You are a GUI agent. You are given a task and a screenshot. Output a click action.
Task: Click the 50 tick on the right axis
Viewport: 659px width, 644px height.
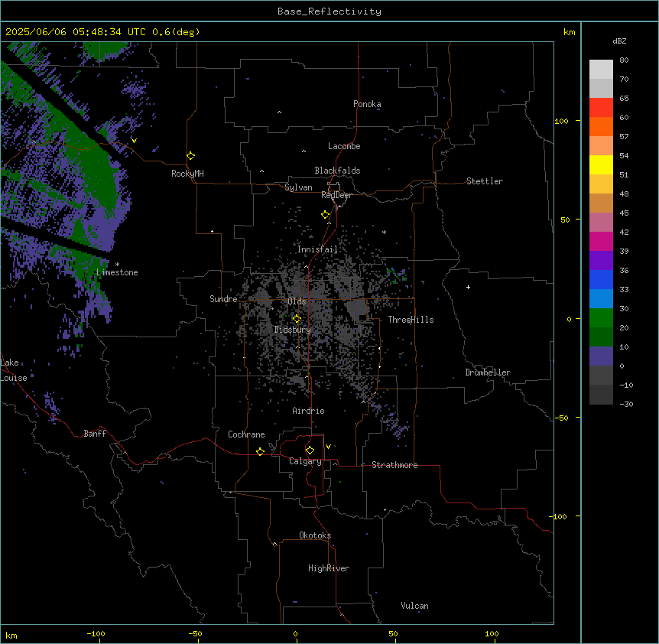[x=565, y=220]
